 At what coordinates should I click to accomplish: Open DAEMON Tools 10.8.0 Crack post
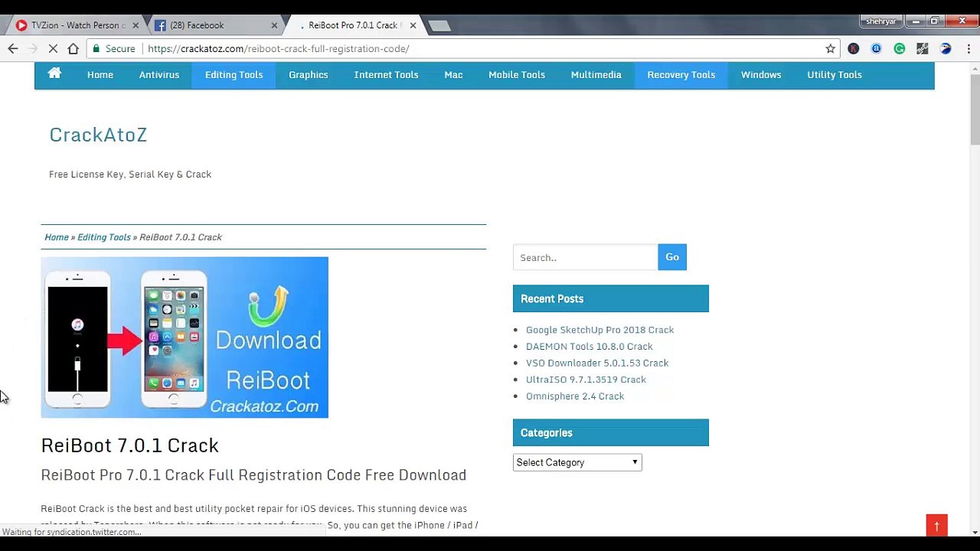coord(590,347)
